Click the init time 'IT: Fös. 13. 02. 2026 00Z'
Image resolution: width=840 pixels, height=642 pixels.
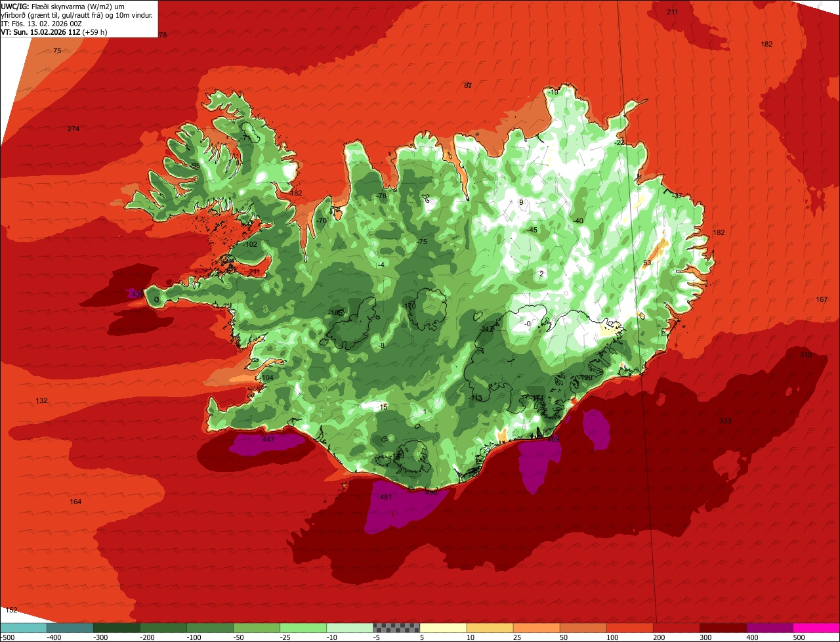(x=42, y=23)
